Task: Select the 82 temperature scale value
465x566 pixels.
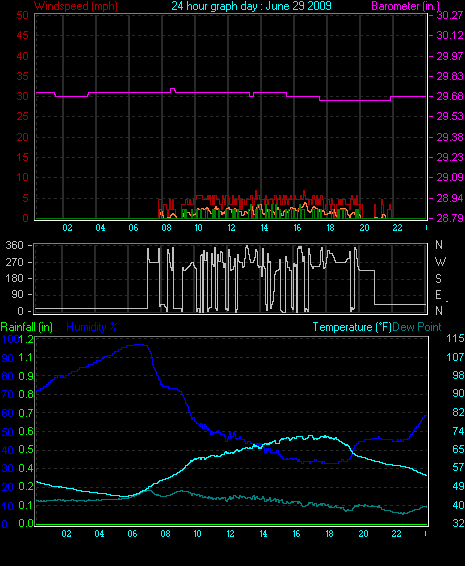Action: coord(458,413)
